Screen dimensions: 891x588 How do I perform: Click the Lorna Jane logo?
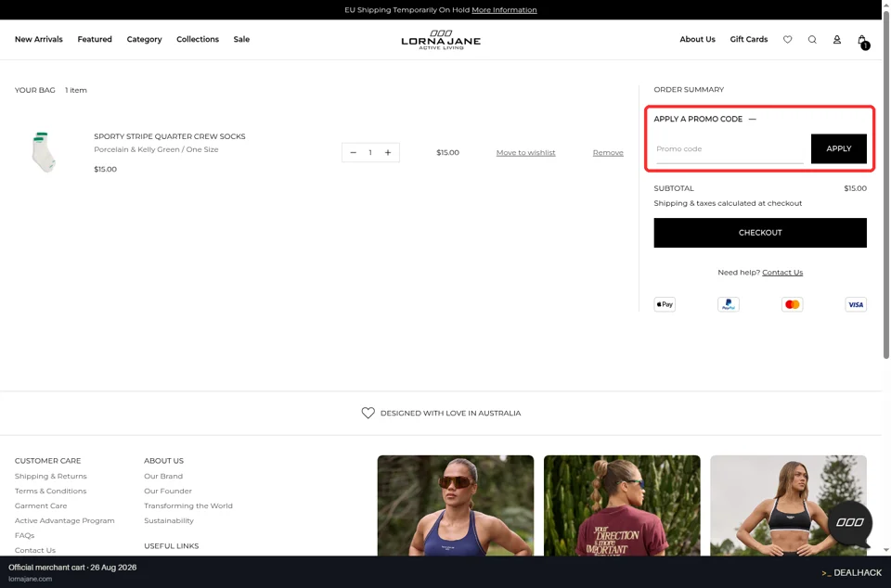(441, 40)
